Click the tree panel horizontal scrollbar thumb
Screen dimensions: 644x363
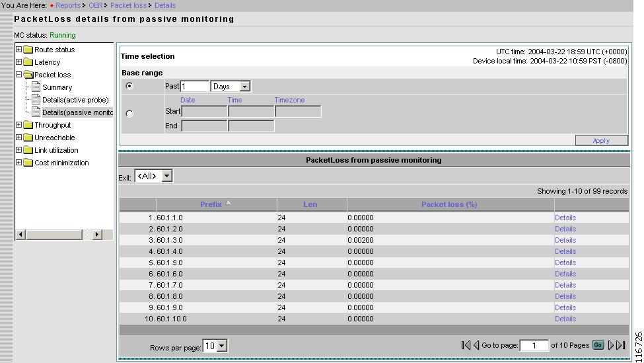[54, 235]
